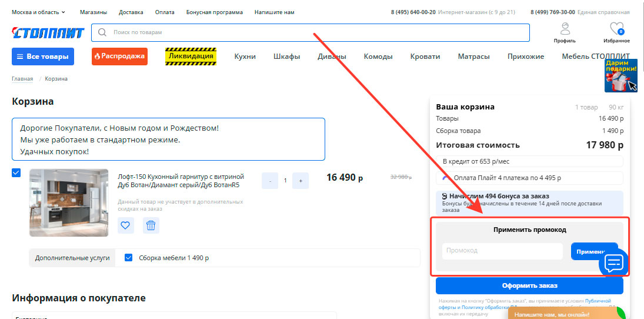The height and width of the screenshot is (319, 644).
Task: Open Политику обработки ПД link
Action: point(489,307)
